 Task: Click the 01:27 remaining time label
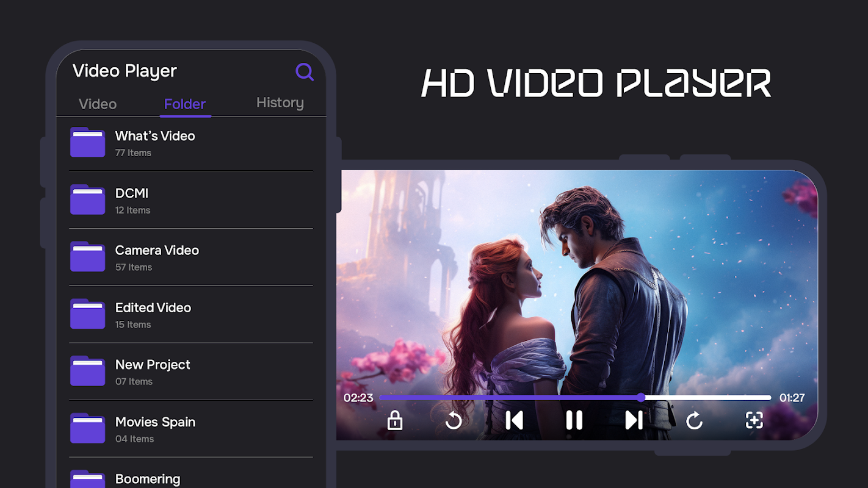792,398
